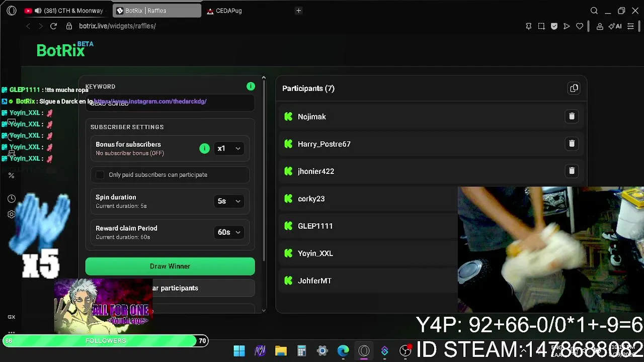Clear participants button
This screenshot has width=644, height=362.
click(x=170, y=288)
